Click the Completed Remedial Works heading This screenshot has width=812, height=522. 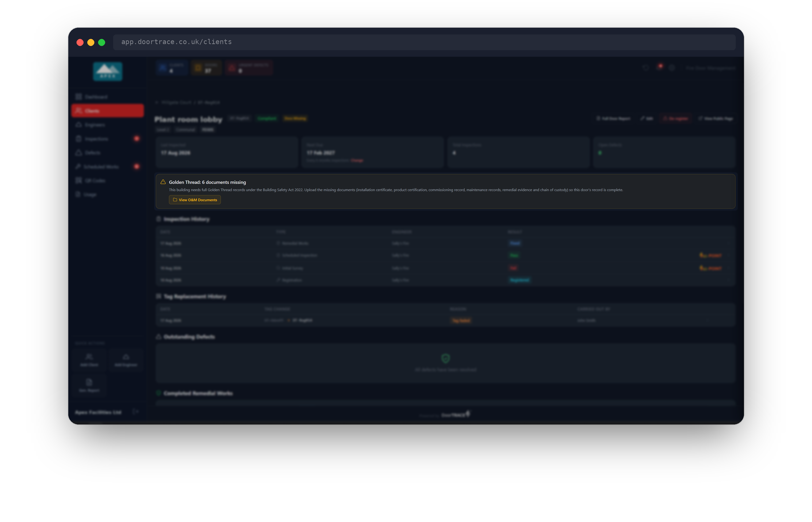coord(198,393)
